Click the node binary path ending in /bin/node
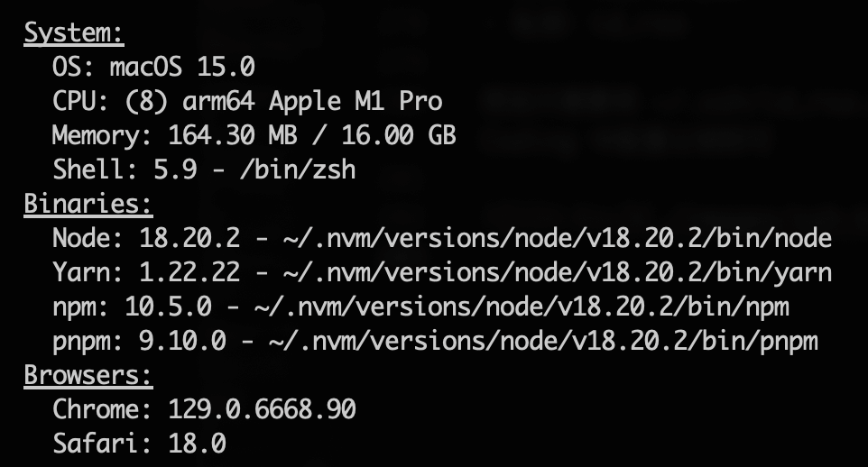This screenshot has height=467, width=868. click(557, 239)
